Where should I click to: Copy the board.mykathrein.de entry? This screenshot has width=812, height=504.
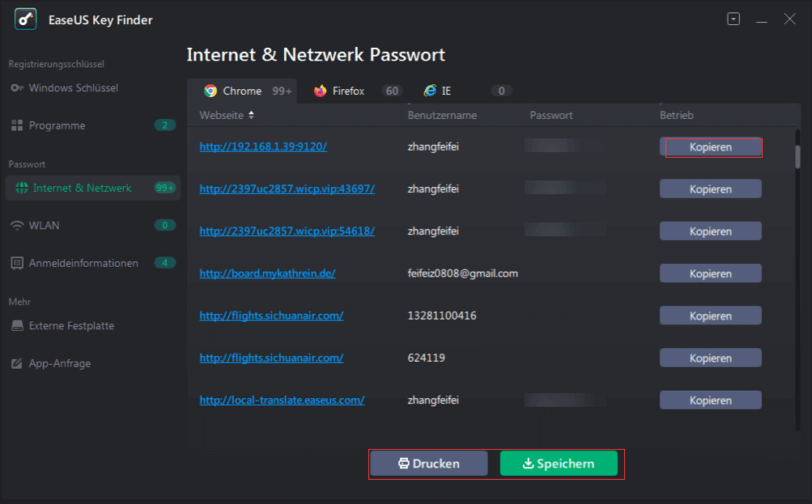point(711,273)
